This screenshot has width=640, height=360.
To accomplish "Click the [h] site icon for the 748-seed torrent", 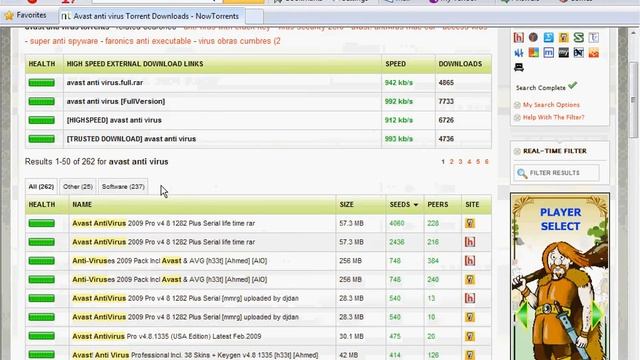I will (470, 261).
